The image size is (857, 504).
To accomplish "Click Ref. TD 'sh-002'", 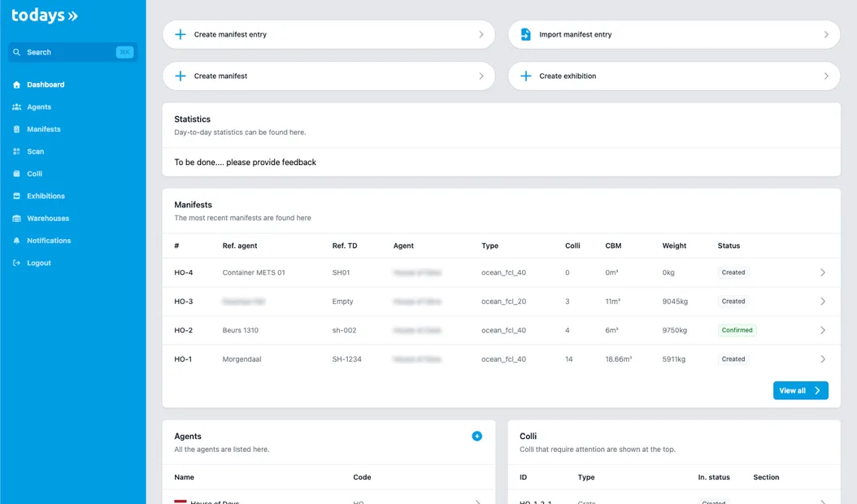I will (x=344, y=330).
